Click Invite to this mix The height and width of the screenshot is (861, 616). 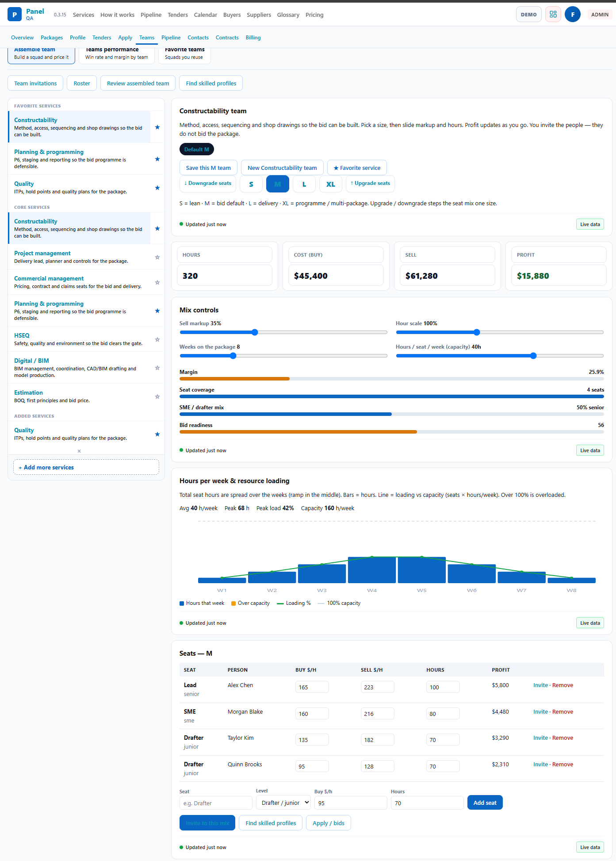tap(207, 823)
